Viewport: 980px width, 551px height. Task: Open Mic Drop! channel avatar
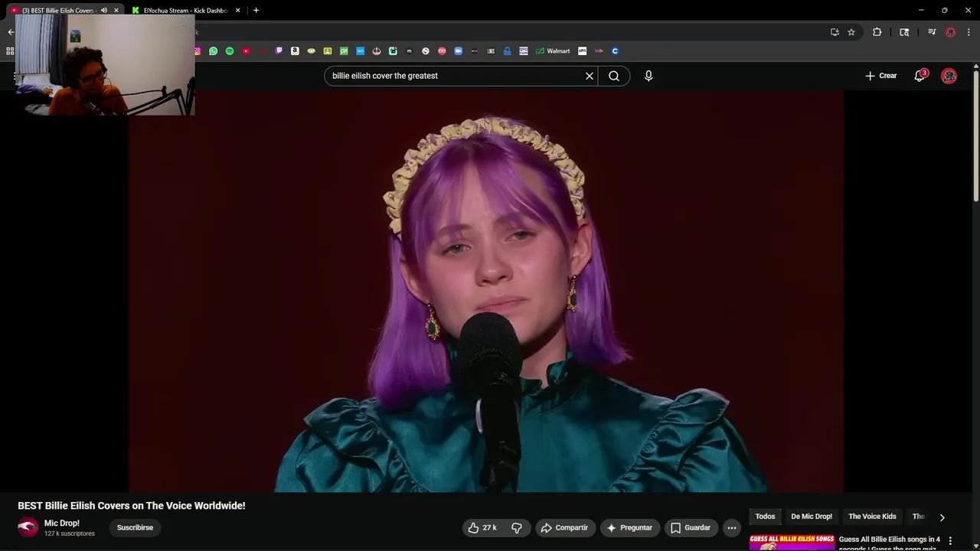point(28,527)
